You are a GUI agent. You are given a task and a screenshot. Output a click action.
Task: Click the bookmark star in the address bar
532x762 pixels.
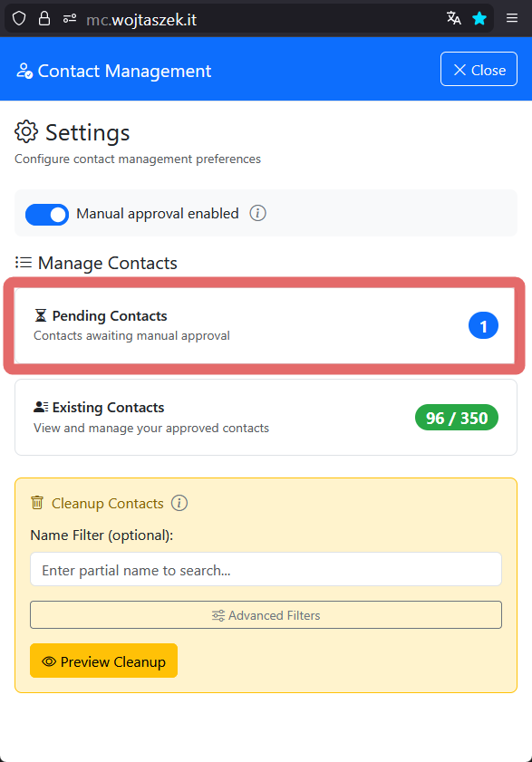pos(479,17)
